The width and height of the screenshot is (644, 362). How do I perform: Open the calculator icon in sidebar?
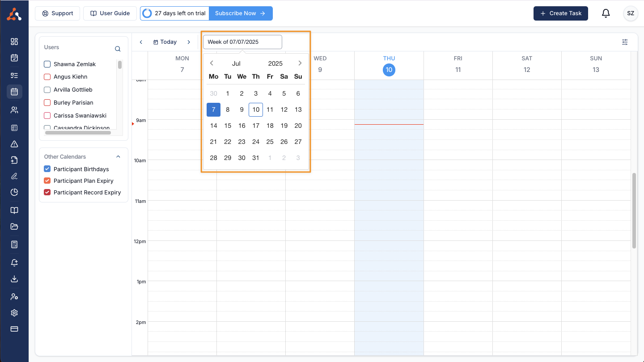pyautogui.click(x=14, y=244)
